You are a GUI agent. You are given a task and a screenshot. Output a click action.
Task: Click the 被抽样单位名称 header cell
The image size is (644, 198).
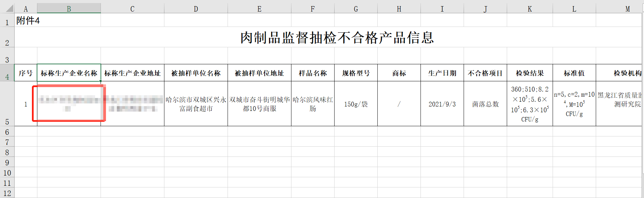coord(196,73)
